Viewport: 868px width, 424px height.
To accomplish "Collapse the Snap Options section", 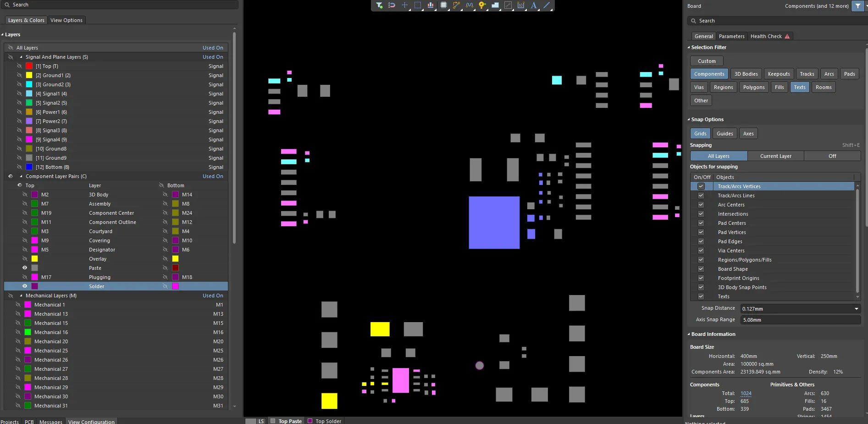I will 689,119.
